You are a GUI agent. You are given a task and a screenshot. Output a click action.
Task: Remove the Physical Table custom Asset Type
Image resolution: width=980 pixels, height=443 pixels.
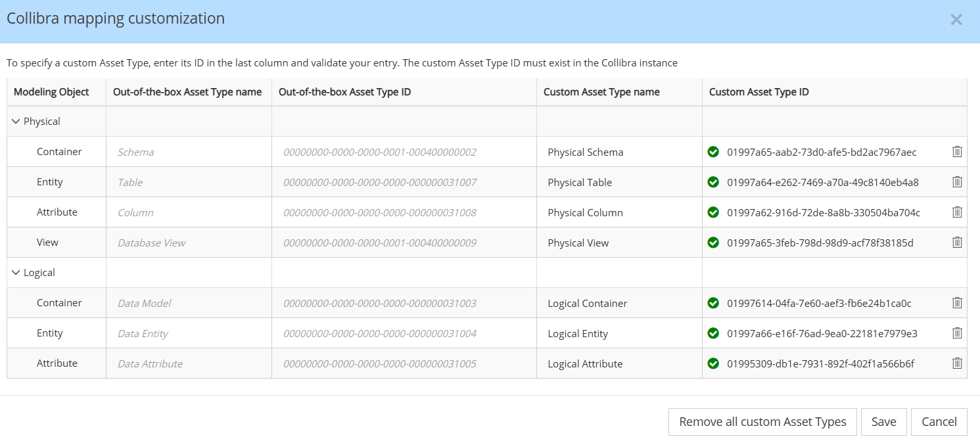[x=957, y=181]
